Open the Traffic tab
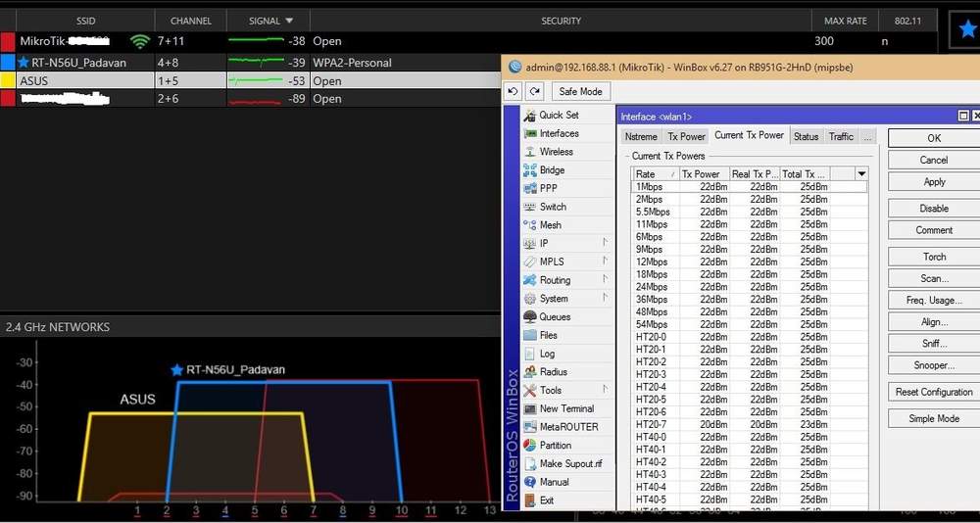 point(841,136)
